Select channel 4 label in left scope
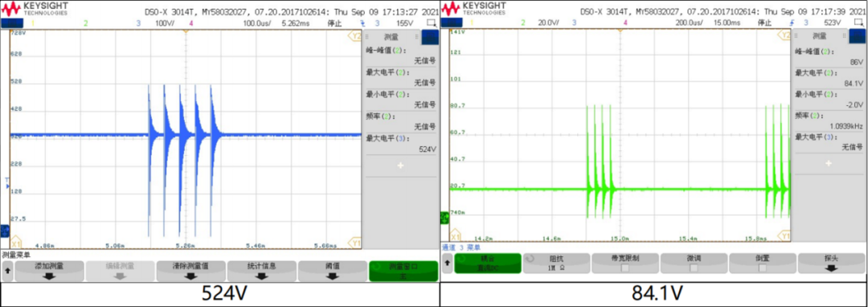 pos(191,23)
